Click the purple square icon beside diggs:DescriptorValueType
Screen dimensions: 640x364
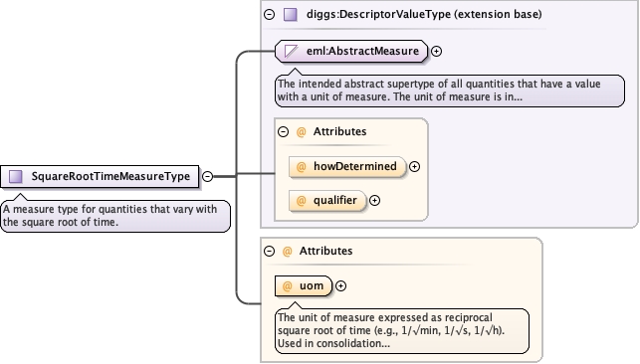(291, 15)
